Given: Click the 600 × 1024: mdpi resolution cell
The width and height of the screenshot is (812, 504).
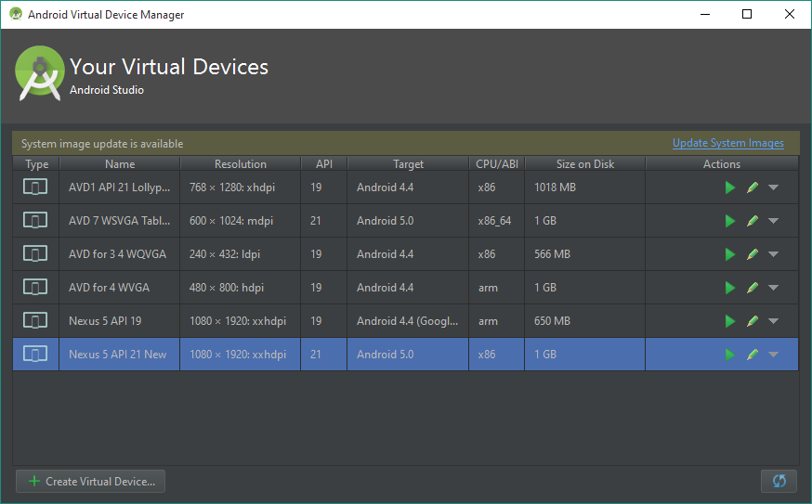Looking at the screenshot, I should (x=241, y=221).
